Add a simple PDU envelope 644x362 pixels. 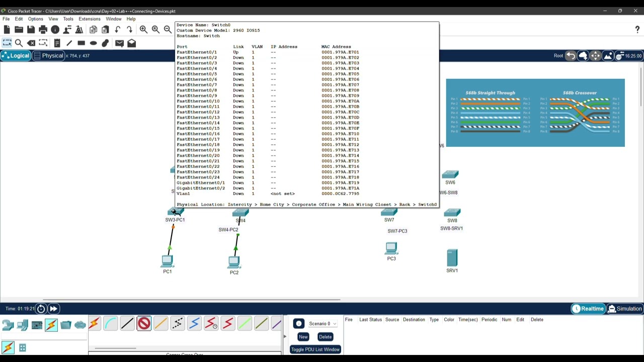click(x=119, y=43)
